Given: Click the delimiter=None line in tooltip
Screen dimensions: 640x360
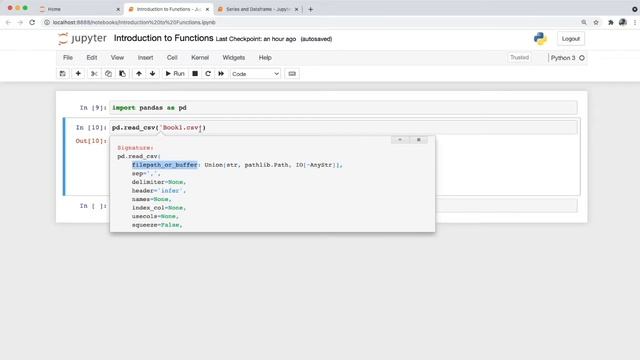Looking at the screenshot, I should (x=159, y=182).
